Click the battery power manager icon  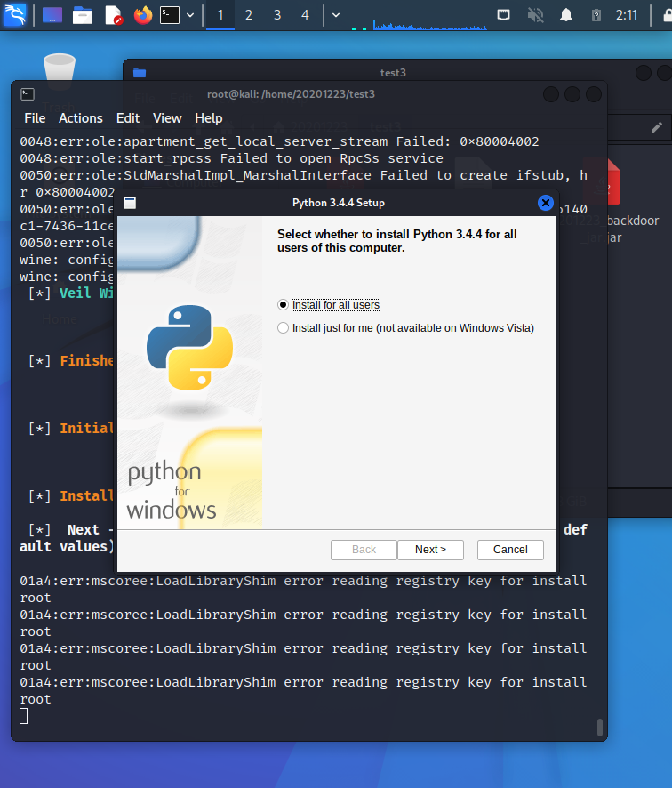[596, 15]
